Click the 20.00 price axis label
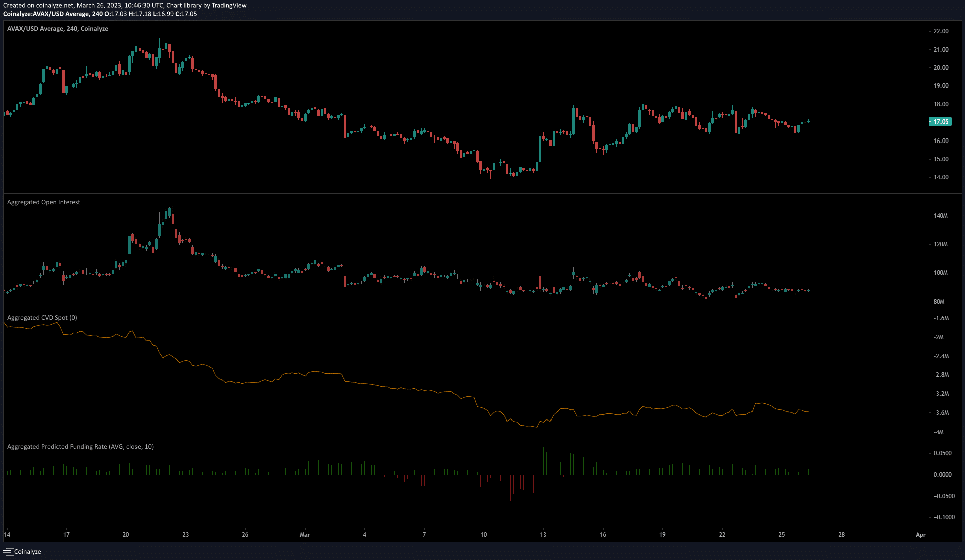Image resolution: width=965 pixels, height=560 pixels. coord(941,68)
